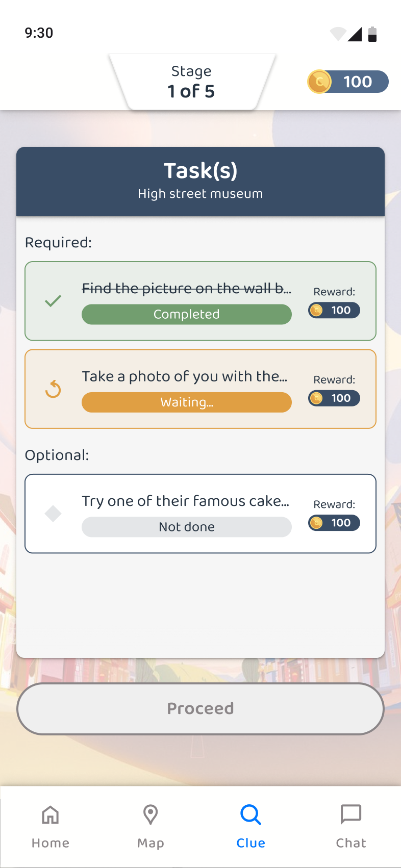The width and height of the screenshot is (401, 868).
Task: Tap the battery icon in status bar
Action: click(x=372, y=34)
